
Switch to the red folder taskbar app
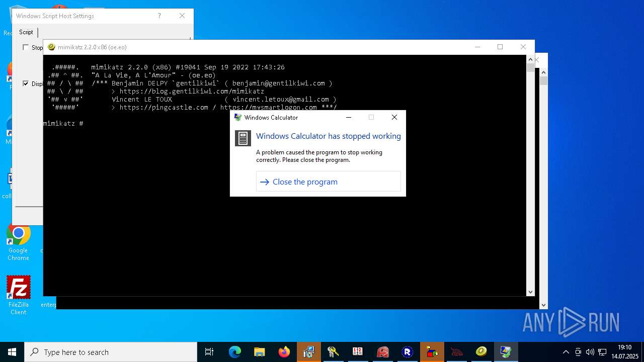point(383,352)
